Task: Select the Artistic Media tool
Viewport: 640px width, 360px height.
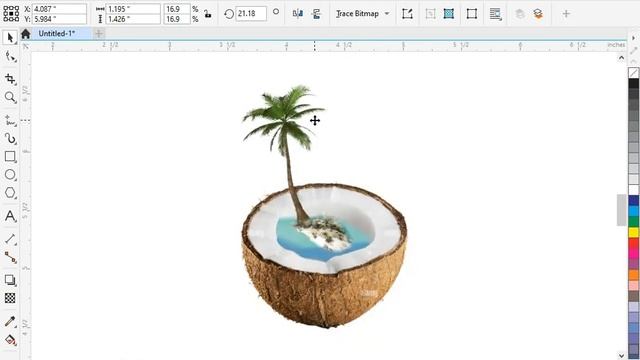Action: coord(10,139)
